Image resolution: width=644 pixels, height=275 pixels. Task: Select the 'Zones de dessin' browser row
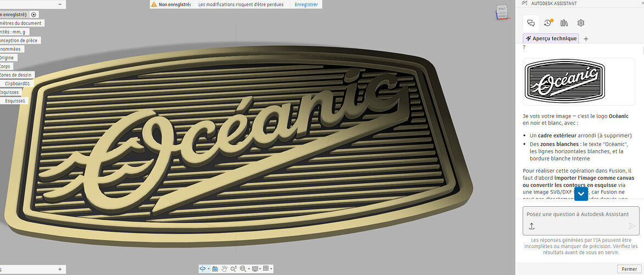[16, 75]
